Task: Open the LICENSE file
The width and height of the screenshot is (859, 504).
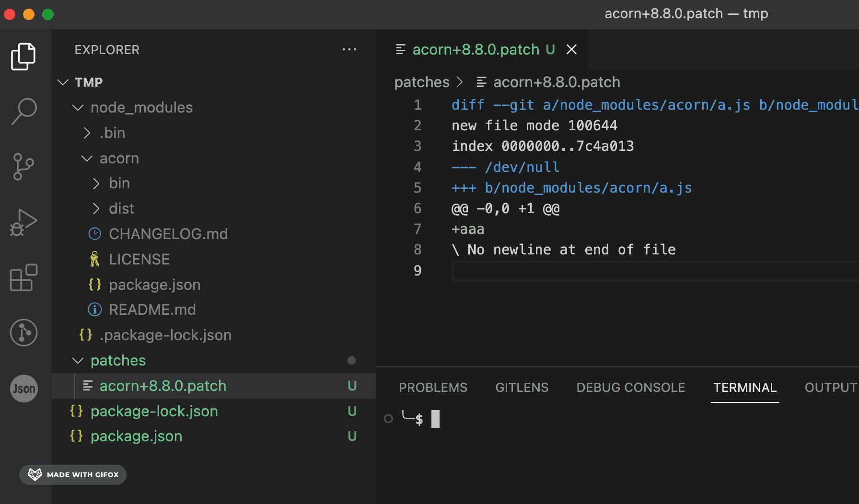Action: click(139, 259)
